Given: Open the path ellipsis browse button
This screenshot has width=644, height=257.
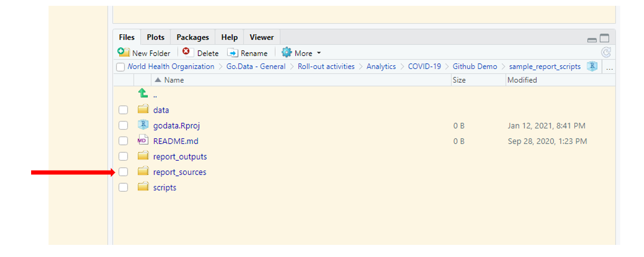Looking at the screenshot, I should [609, 67].
